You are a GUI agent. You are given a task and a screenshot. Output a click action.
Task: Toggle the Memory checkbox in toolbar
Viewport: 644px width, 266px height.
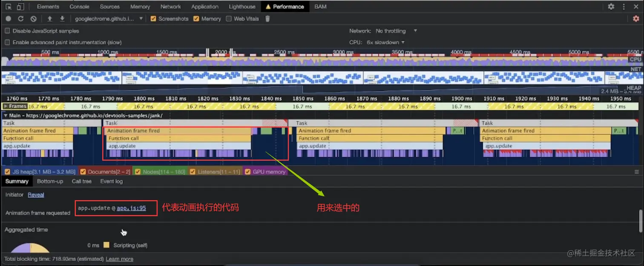pos(196,19)
